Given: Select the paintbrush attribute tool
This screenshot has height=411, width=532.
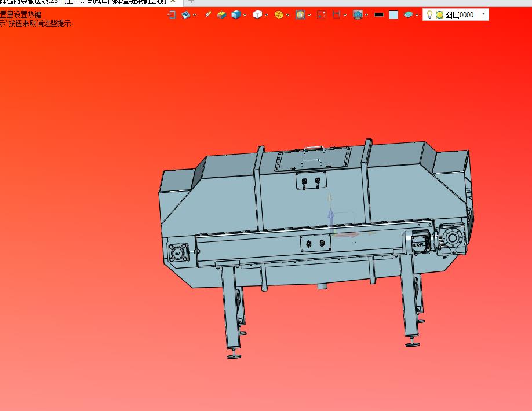Looking at the screenshot, I should (x=208, y=14).
